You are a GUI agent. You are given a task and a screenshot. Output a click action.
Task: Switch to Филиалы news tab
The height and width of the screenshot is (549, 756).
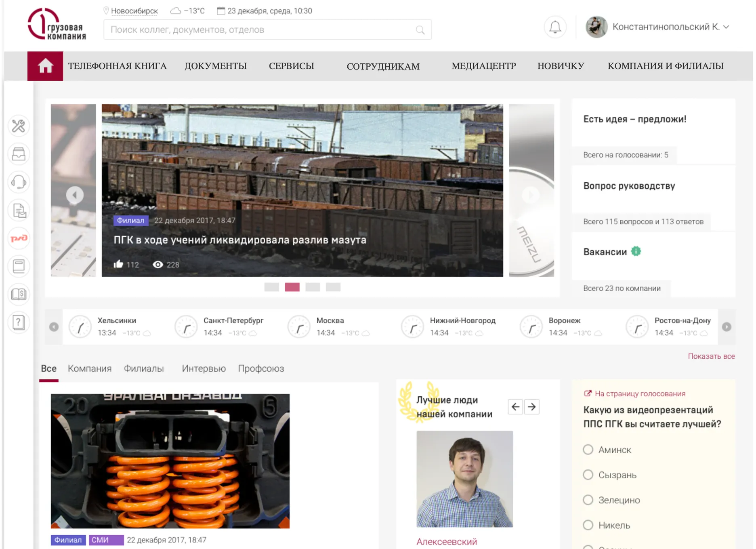pyautogui.click(x=144, y=368)
